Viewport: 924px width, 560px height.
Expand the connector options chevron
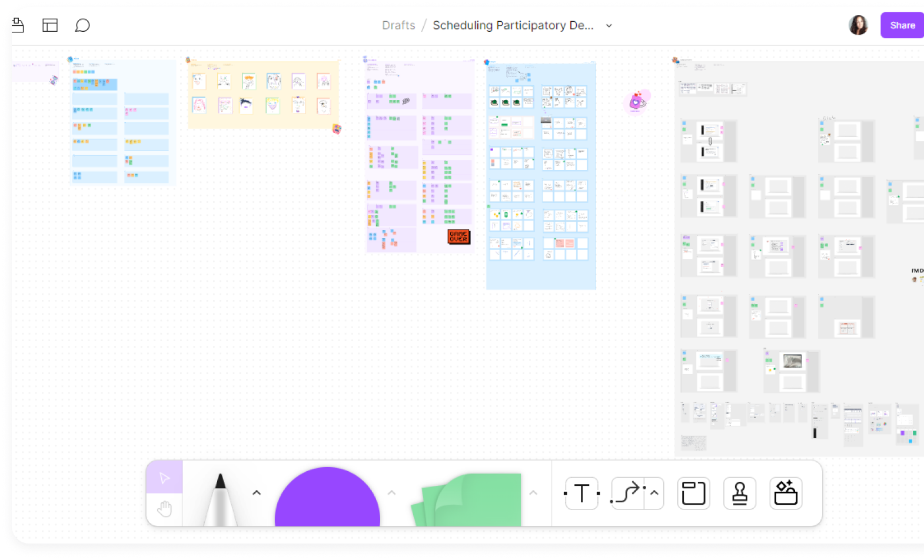[654, 493]
